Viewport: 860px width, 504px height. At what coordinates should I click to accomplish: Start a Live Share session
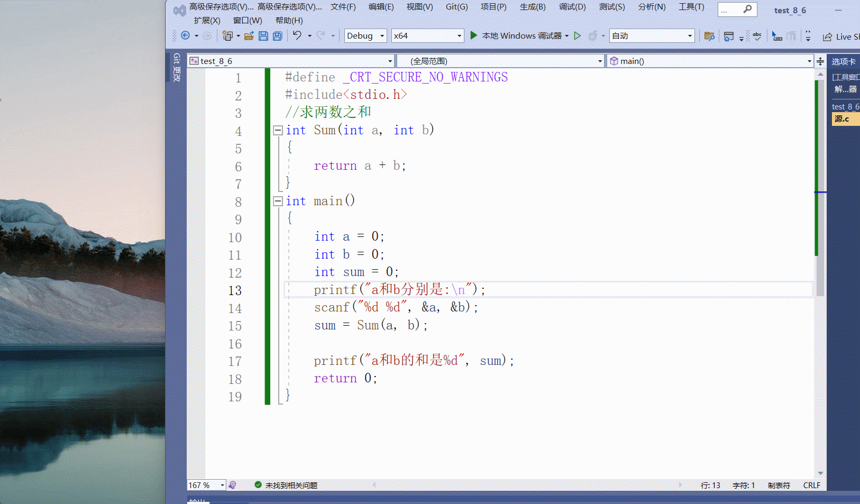point(838,36)
